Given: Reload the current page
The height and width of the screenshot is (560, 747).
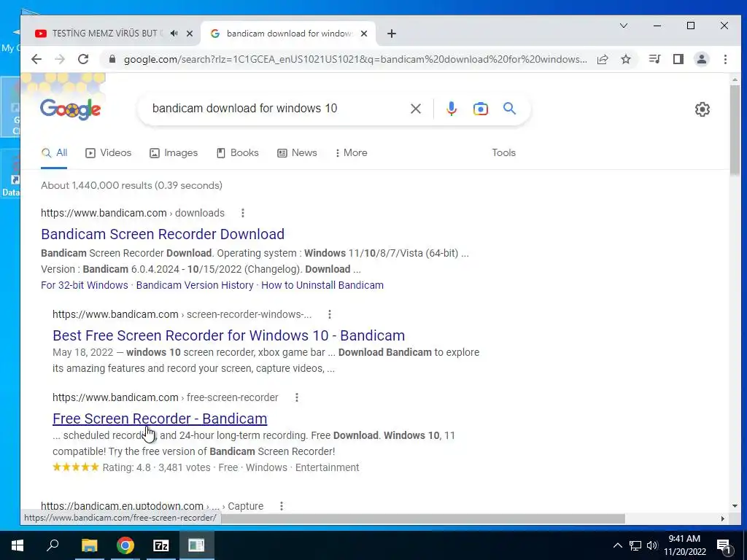Looking at the screenshot, I should tap(83, 59).
